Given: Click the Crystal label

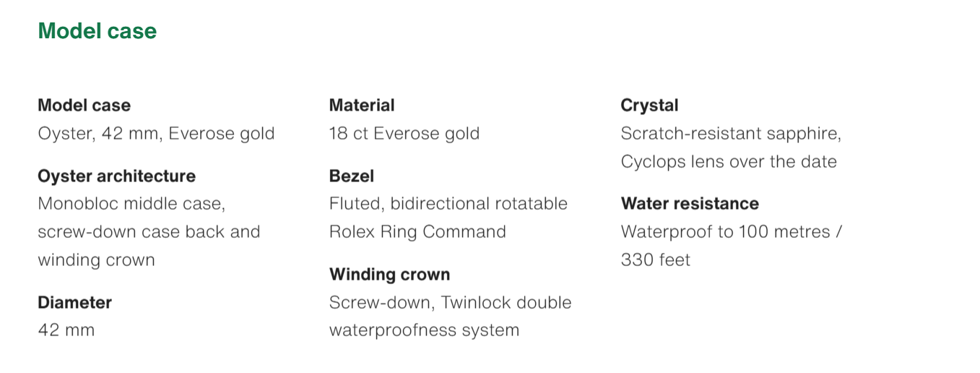Looking at the screenshot, I should 649,106.
